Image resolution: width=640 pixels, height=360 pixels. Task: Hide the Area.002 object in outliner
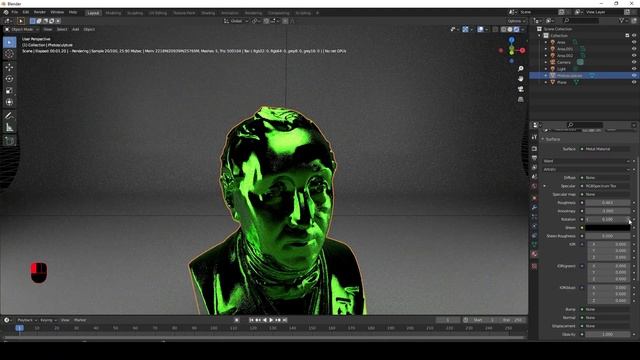pos(634,56)
